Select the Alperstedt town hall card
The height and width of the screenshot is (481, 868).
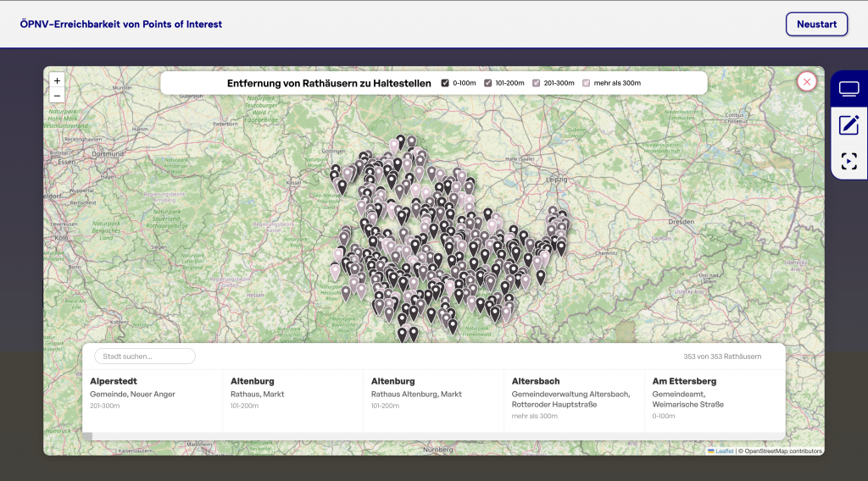[x=153, y=401]
